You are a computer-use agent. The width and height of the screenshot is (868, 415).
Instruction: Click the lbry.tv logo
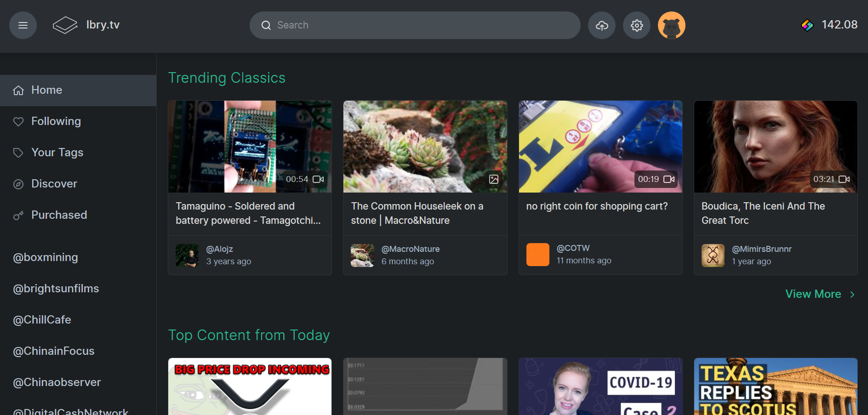point(86,25)
